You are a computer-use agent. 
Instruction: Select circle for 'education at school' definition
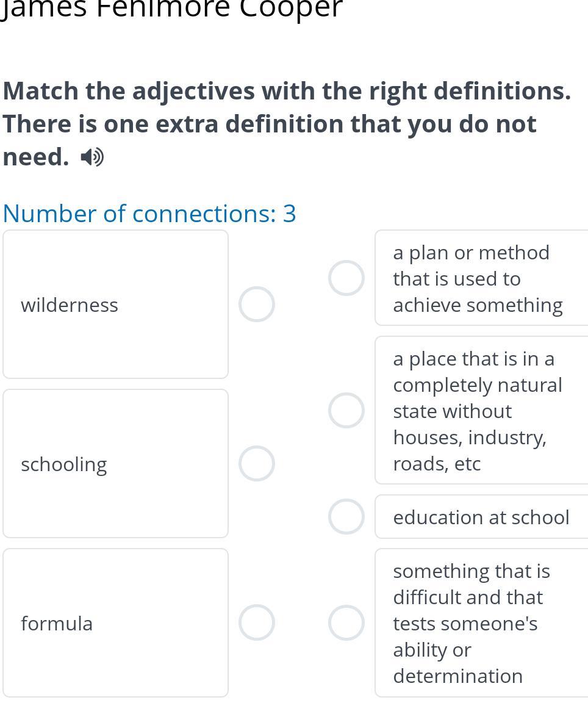(346, 516)
